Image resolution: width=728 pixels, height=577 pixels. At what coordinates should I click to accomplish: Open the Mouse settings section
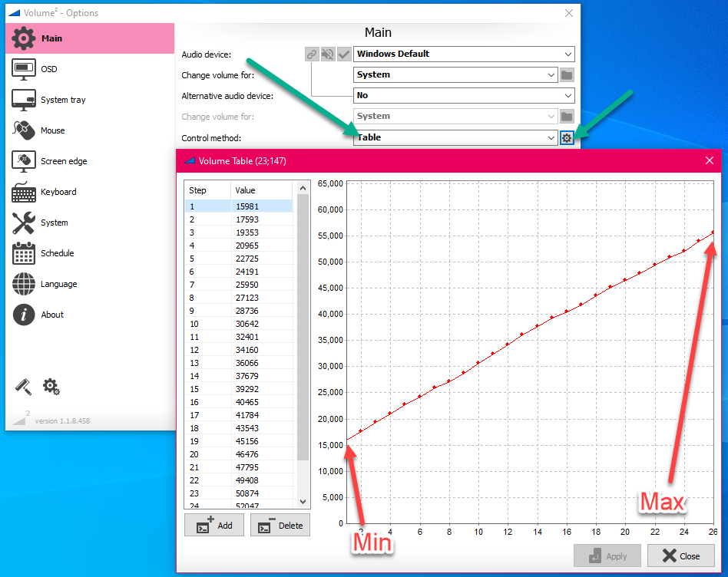90,130
